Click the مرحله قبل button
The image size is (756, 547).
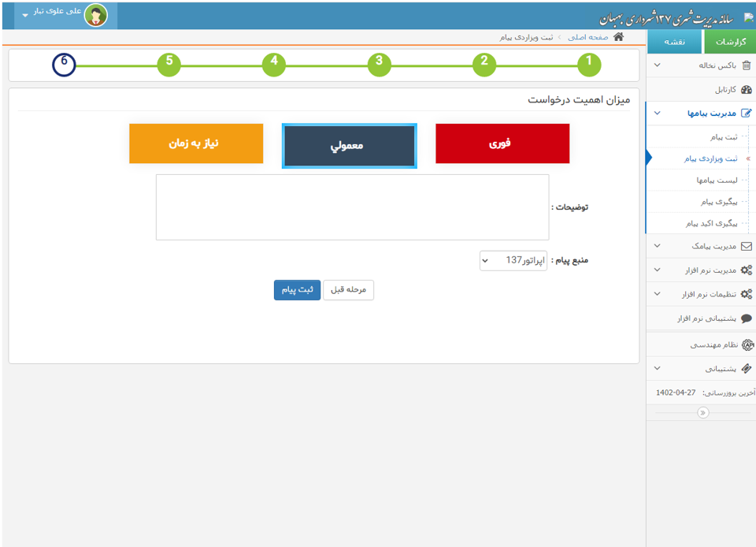[x=348, y=290]
